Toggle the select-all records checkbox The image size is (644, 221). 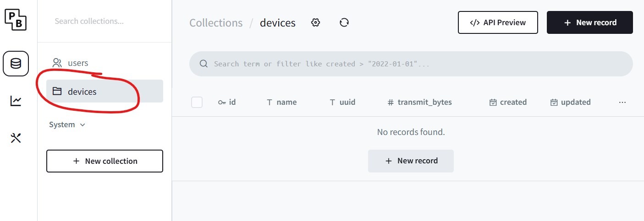pyautogui.click(x=197, y=102)
